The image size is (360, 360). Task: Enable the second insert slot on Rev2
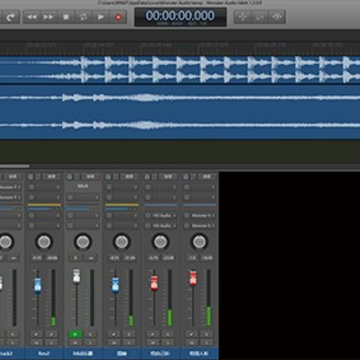pyautogui.click(x=31, y=197)
